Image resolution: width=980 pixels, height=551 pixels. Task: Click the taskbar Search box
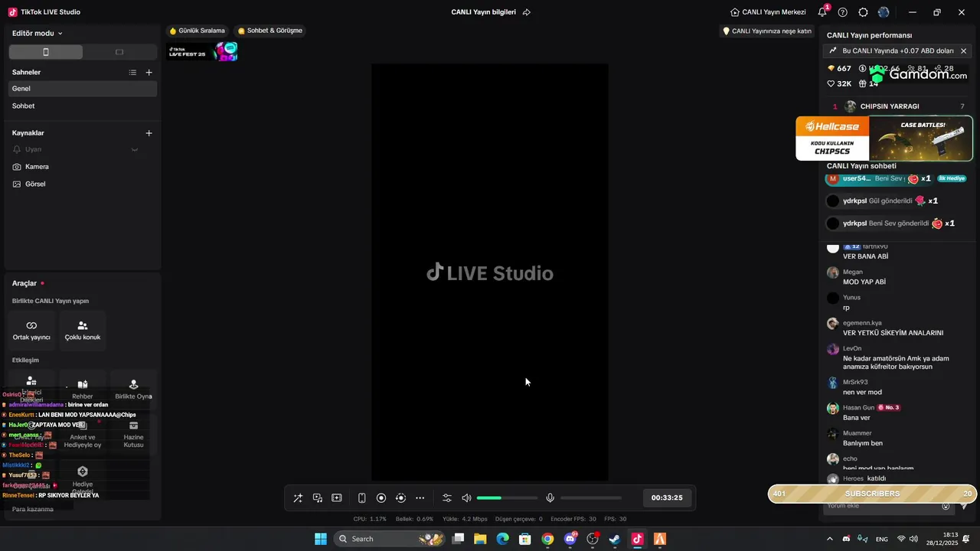tap(387, 539)
